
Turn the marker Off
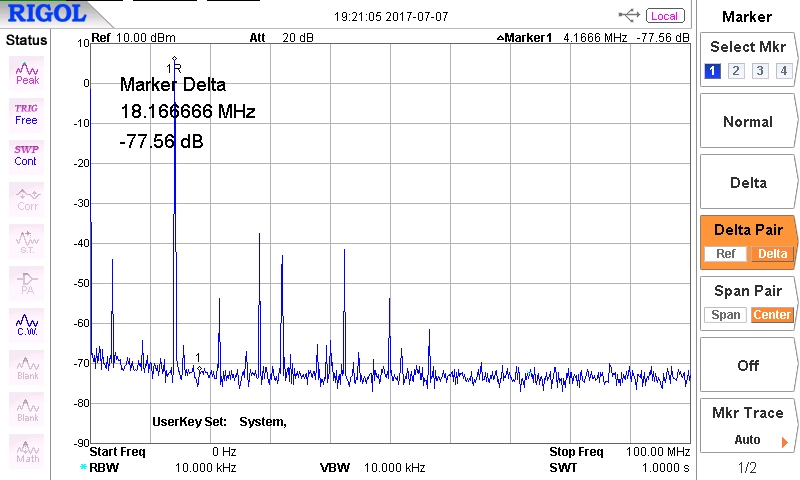[x=748, y=365]
